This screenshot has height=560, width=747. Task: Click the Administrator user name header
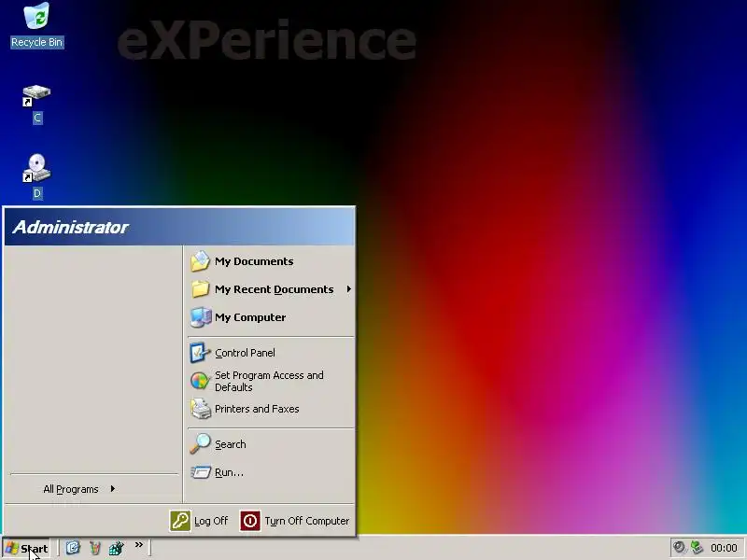[71, 227]
